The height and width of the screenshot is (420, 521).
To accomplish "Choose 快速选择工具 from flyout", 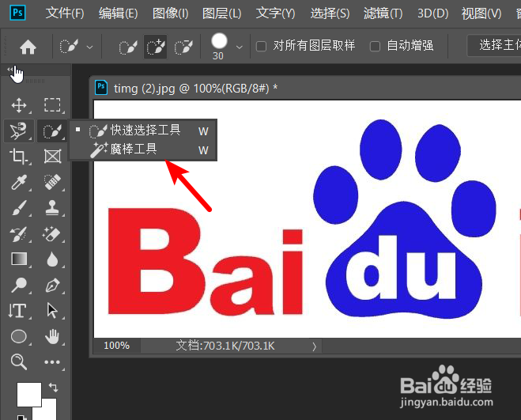I will click(x=143, y=131).
